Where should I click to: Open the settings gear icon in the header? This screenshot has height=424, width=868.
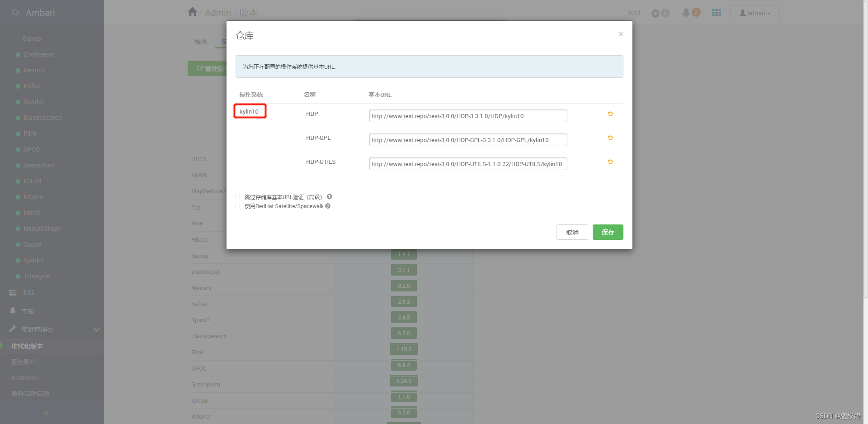[656, 14]
